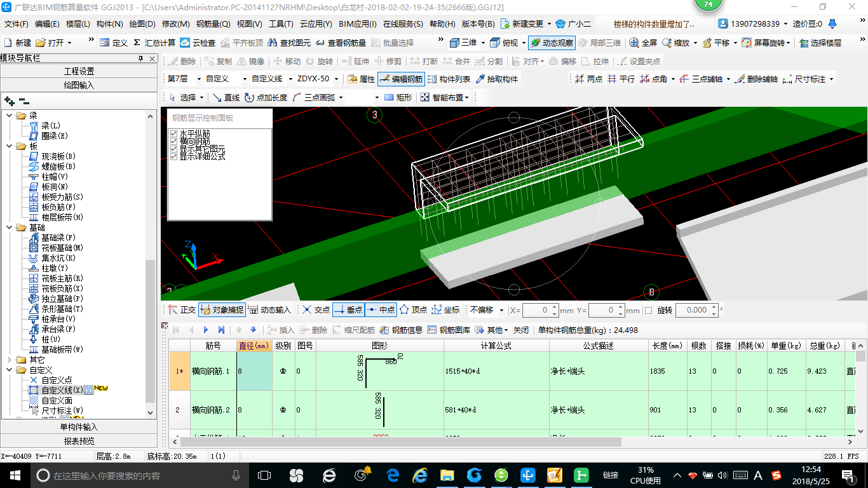Viewport: 868px width, 488px height.
Task: Click 关闭 to close rebar editor
Action: [521, 330]
